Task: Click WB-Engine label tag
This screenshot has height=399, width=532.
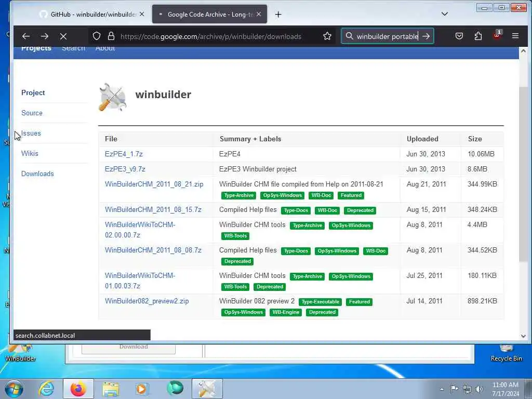Action: (286, 312)
